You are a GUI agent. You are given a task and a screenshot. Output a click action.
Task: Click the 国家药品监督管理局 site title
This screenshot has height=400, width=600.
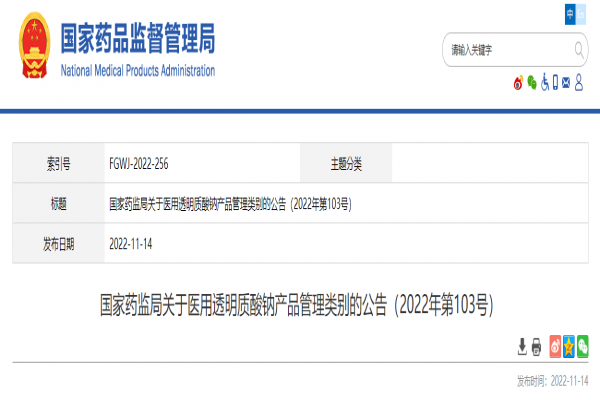138,38
